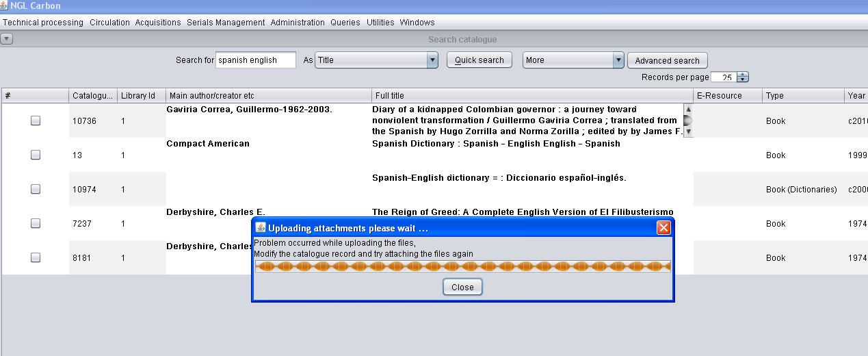
Task: Open the Circulation menu
Action: 109,23
